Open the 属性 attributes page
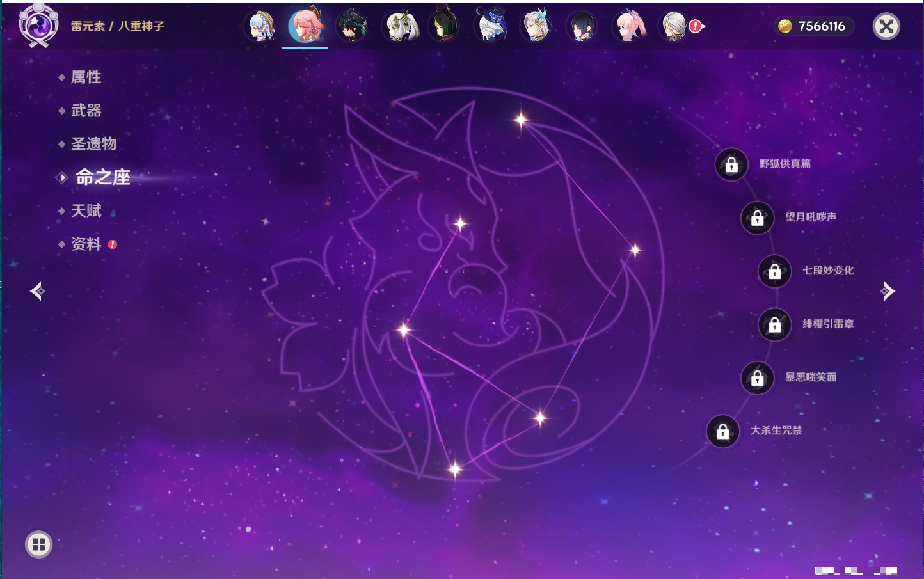This screenshot has width=924, height=579. click(86, 77)
